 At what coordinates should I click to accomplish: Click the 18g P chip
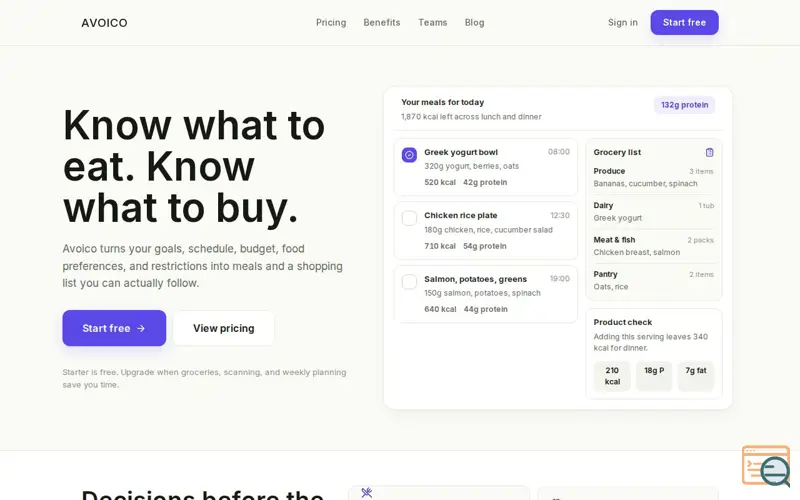click(x=654, y=376)
